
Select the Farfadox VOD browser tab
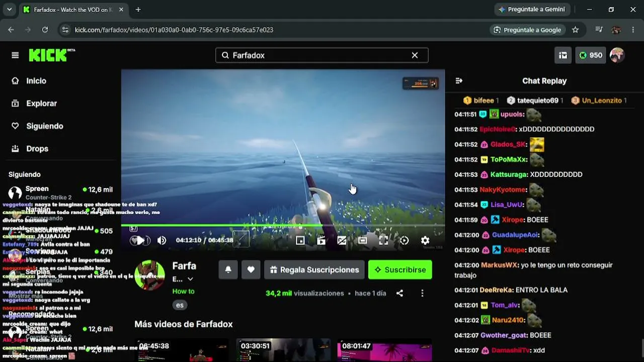coord(73,10)
